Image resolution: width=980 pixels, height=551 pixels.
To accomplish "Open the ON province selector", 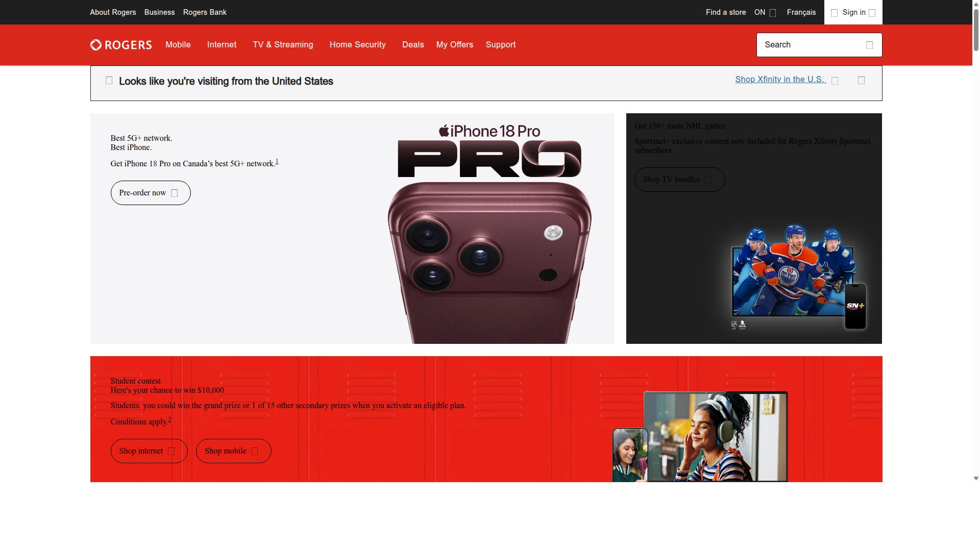I will coord(765,12).
